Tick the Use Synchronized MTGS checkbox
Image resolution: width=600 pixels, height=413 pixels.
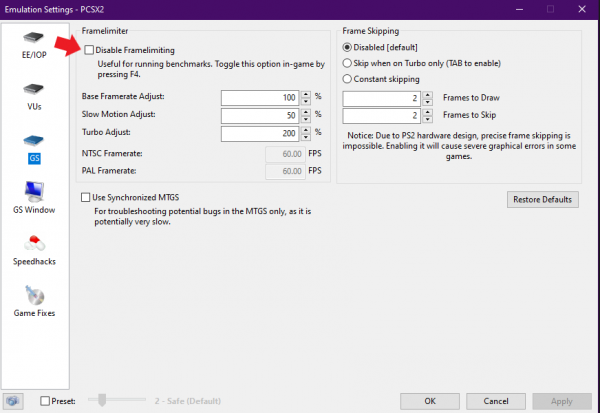[86, 198]
